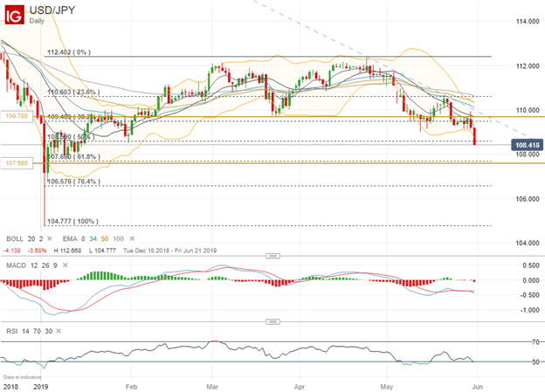545x392 pixels.
Task: Click the 112.000 price axis label
Action: tap(528, 66)
